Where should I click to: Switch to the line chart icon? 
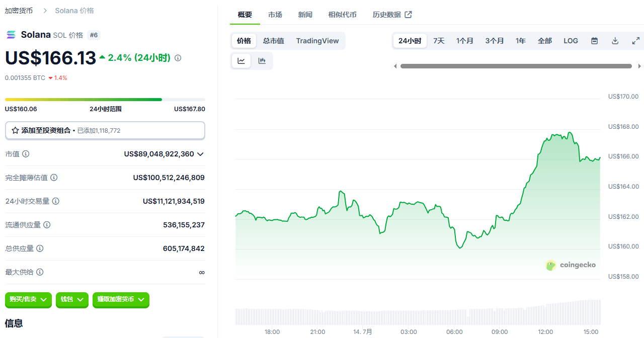coord(242,61)
